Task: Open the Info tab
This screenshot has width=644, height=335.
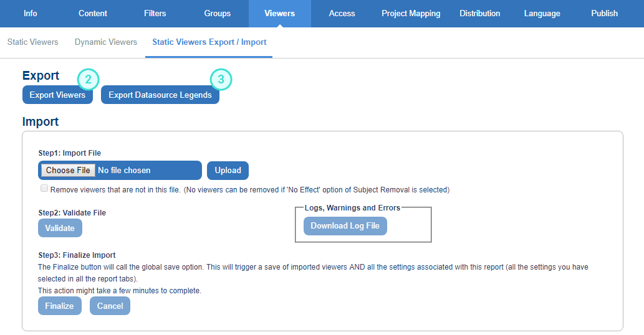Action: 31,14
